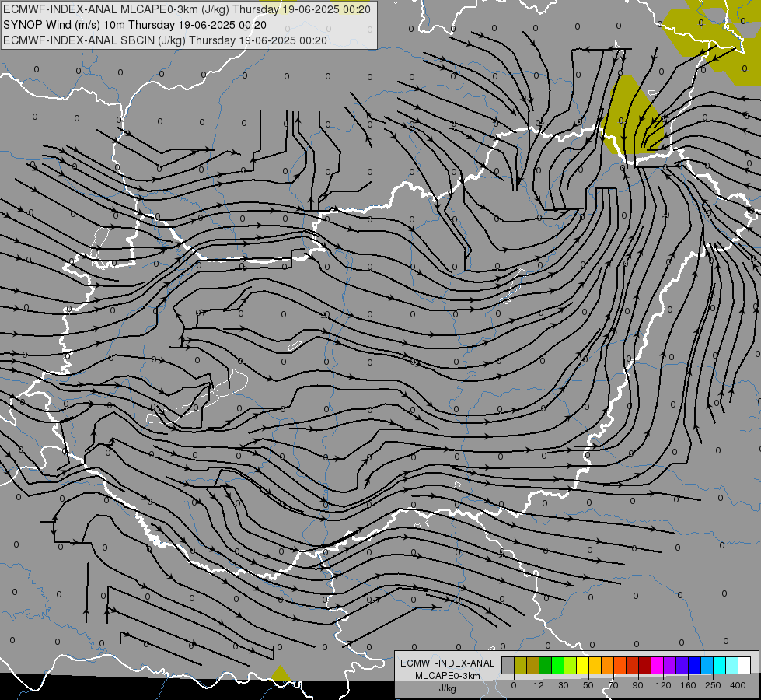This screenshot has width=761, height=700.
Task: Click the J/kg unit label in the legend
Action: click(448, 688)
